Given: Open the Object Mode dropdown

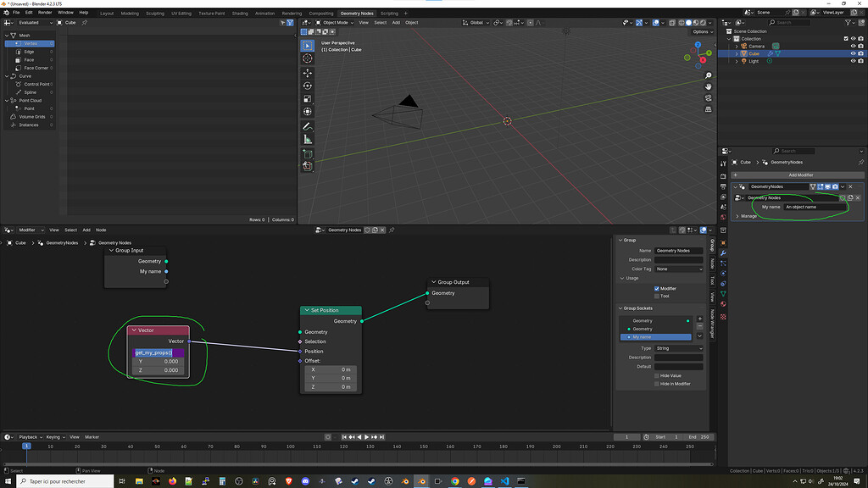Looking at the screenshot, I should [334, 23].
